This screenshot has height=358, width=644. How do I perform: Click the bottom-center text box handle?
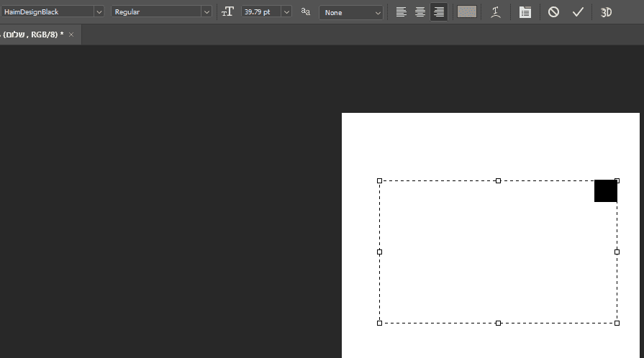click(x=498, y=323)
